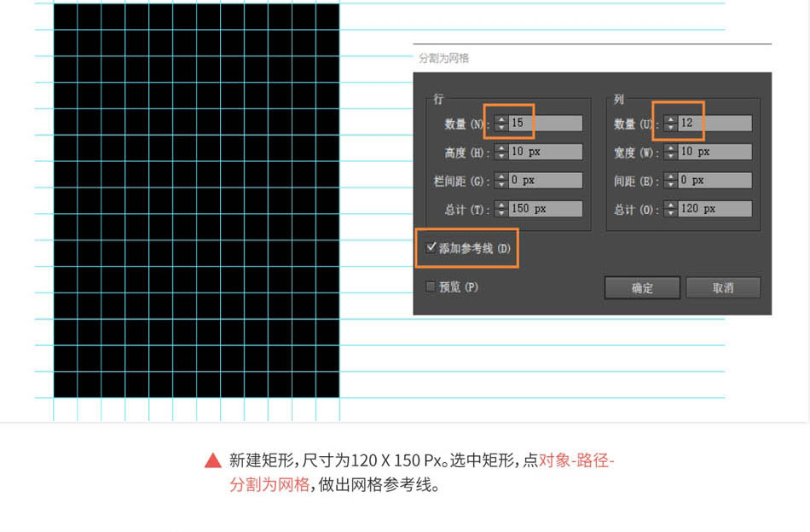This screenshot has height=532, width=810.
Task: Confirm the grid with the 确定 button
Action: [642, 287]
